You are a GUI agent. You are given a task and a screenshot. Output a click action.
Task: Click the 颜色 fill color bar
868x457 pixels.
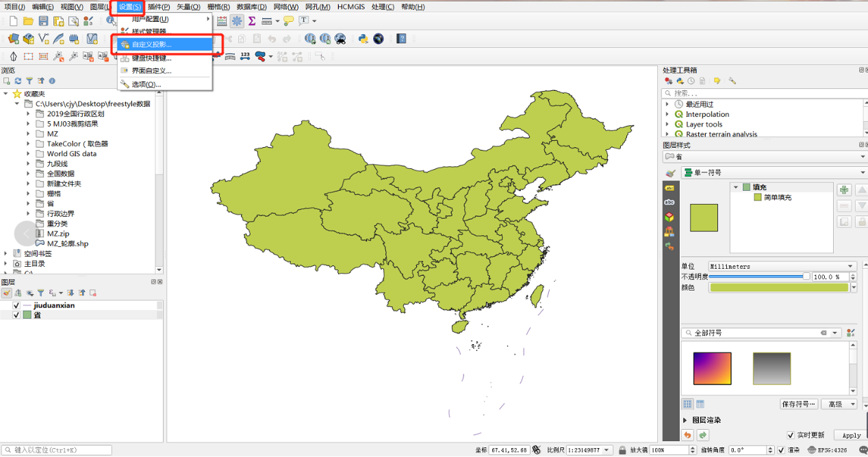coord(778,287)
